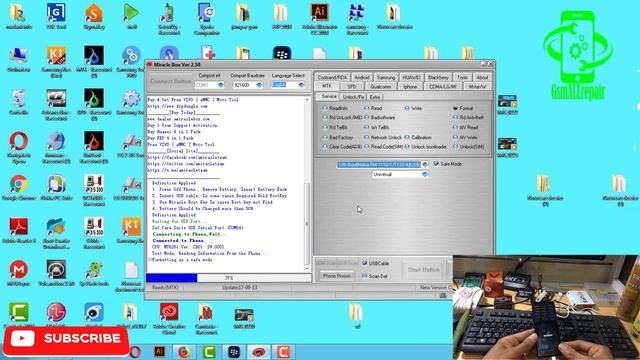
Task: Switch to Illustrator in the taskbar
Action: (x=160, y=352)
